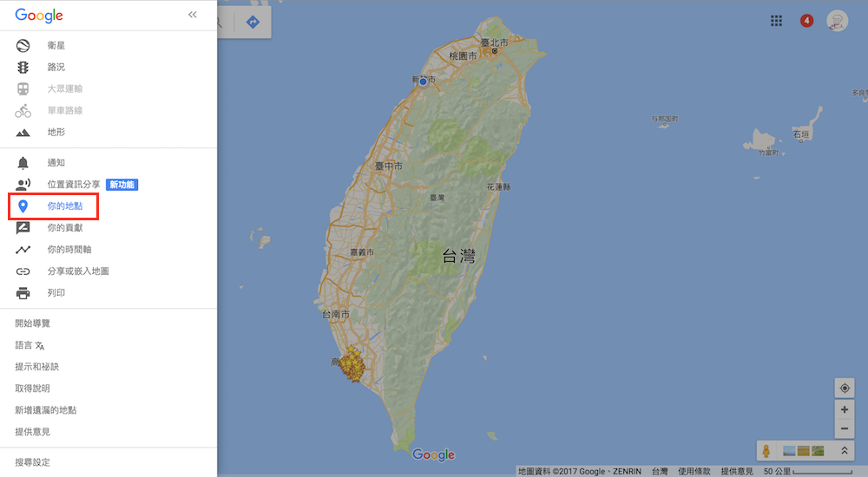Toggle 路況 traffic layer

[x=56, y=67]
